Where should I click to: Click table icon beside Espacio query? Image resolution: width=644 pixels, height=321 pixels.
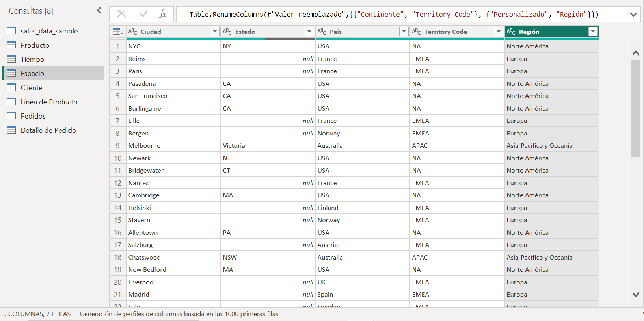pyautogui.click(x=12, y=73)
